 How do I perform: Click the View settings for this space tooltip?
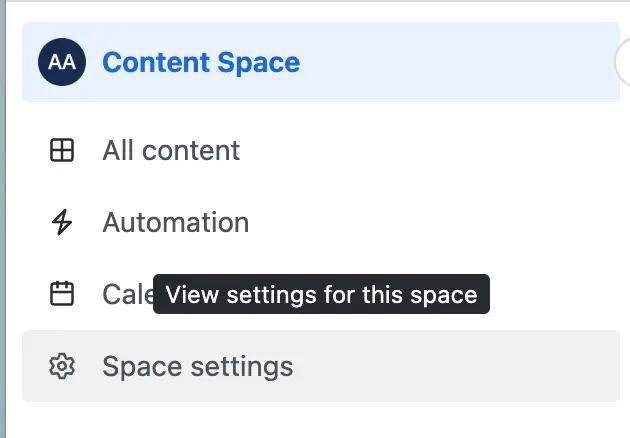[x=321, y=294]
